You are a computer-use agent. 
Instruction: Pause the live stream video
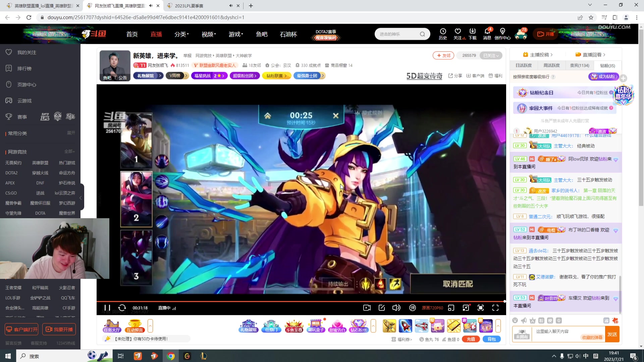pyautogui.click(x=107, y=308)
